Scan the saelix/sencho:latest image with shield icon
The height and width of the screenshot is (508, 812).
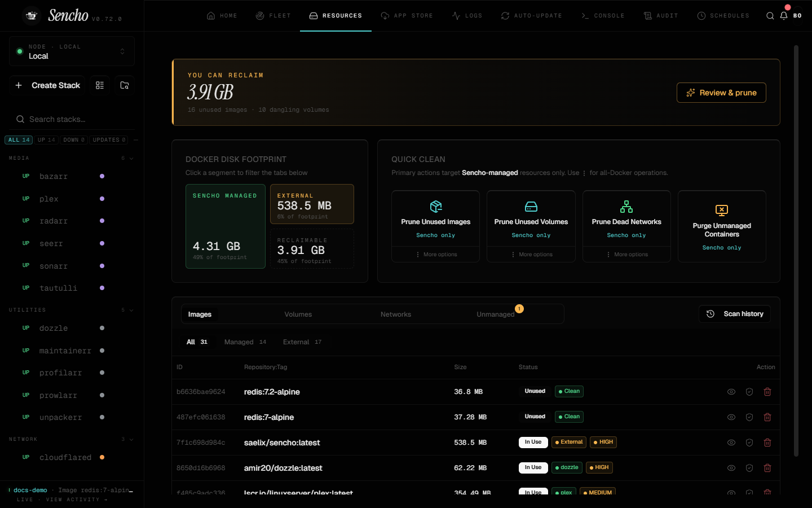[749, 443]
